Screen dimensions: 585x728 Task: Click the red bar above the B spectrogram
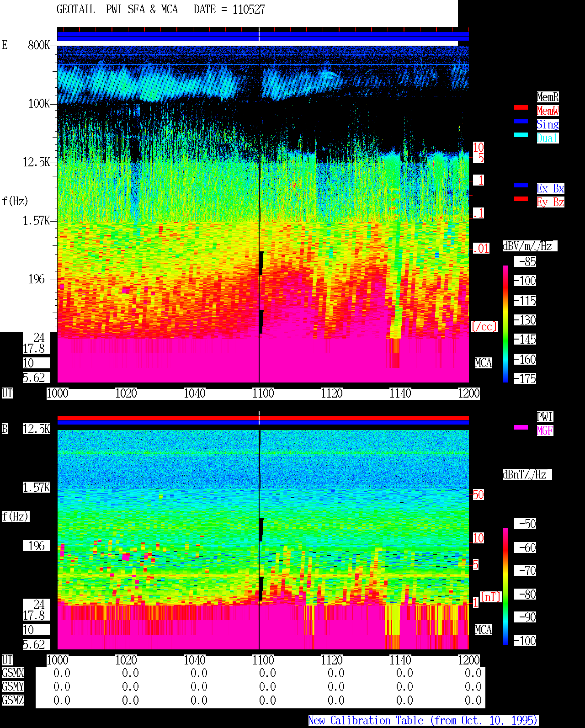tap(263, 418)
